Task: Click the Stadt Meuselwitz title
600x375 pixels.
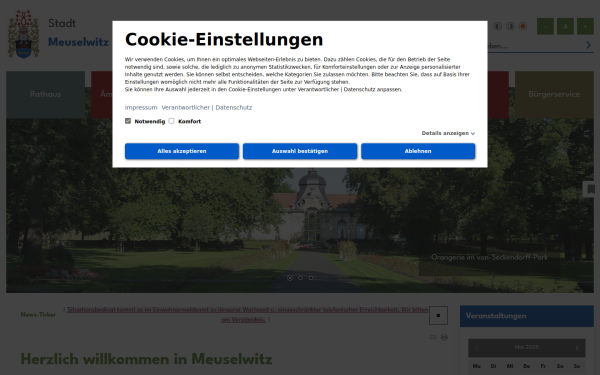Action: tap(78, 33)
